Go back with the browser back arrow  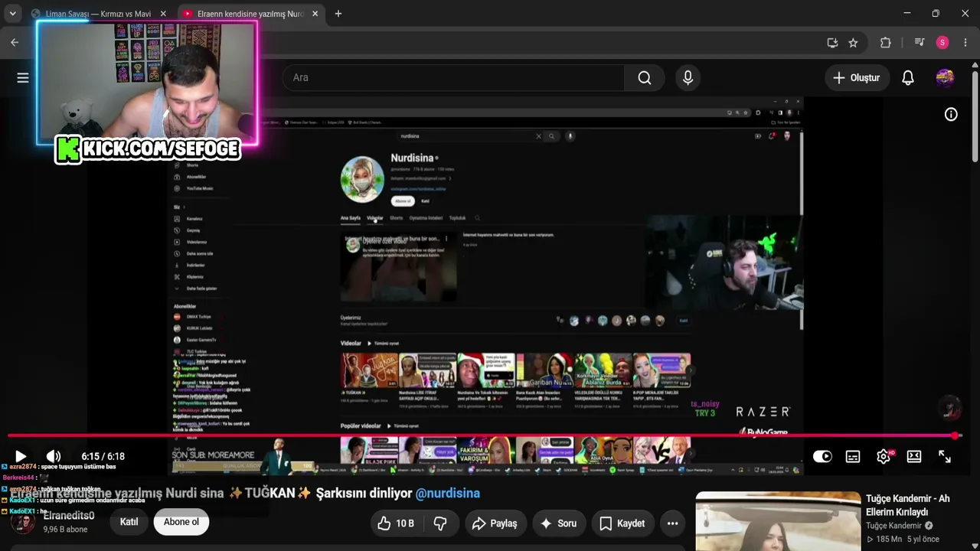[x=15, y=43]
